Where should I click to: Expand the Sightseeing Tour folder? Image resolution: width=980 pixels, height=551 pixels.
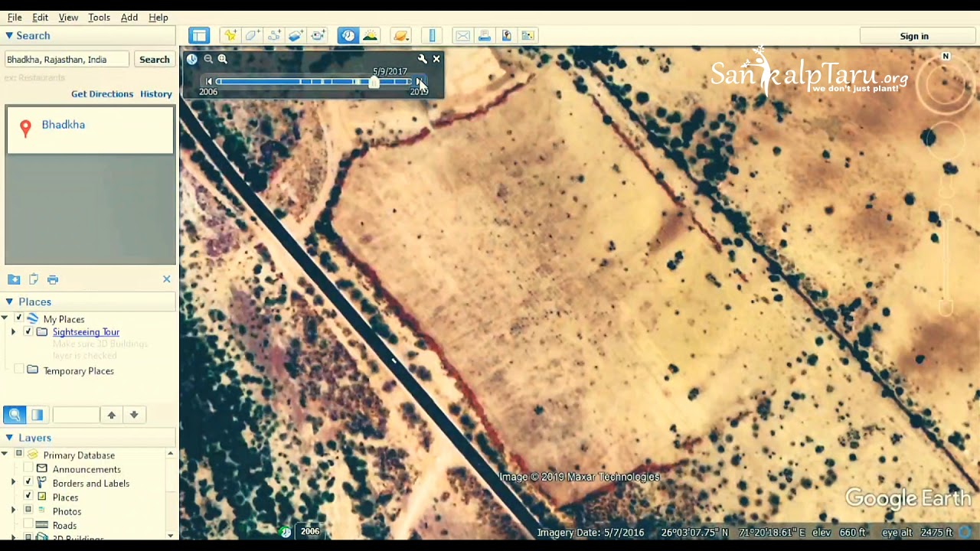(x=13, y=332)
